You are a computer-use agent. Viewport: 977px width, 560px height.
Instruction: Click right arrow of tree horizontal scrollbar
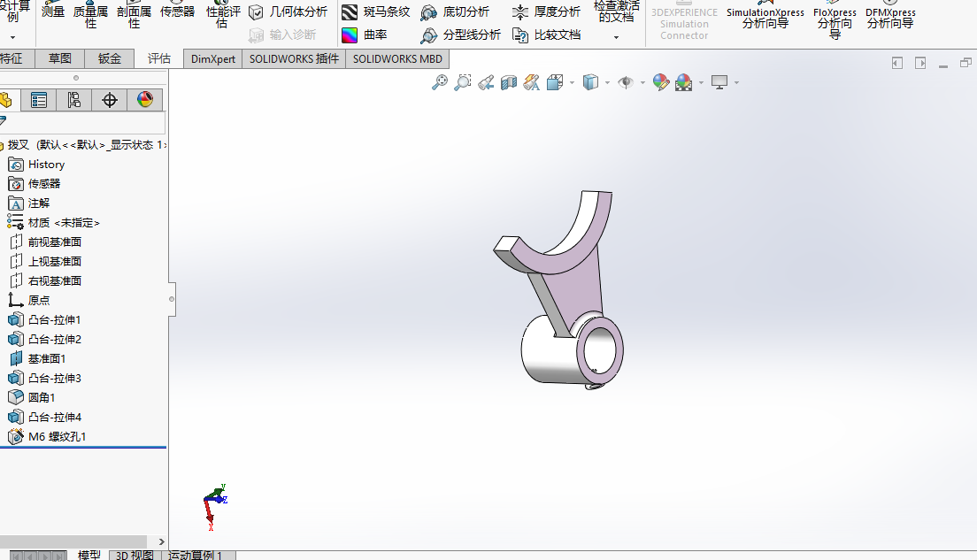161,542
